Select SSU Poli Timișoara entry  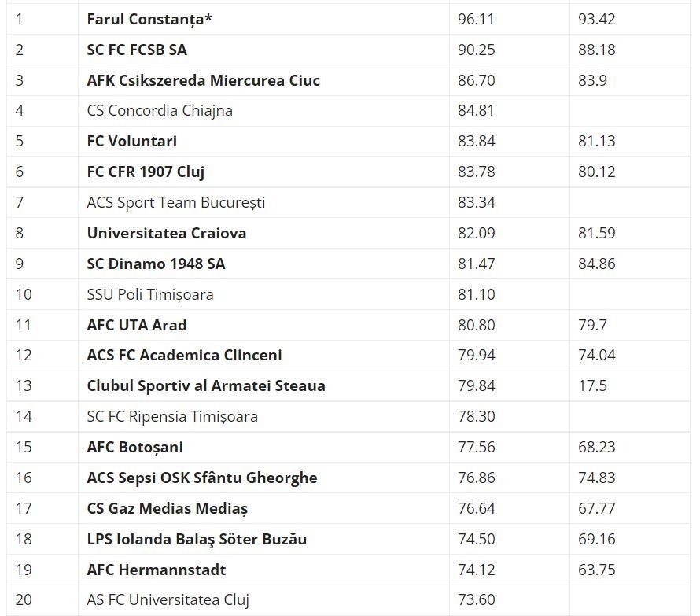[x=150, y=295]
